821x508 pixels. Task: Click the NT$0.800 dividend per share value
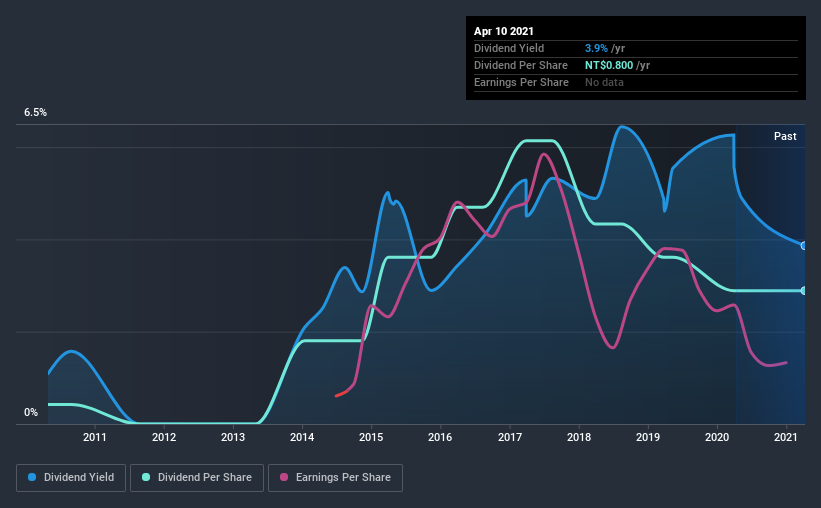click(609, 65)
